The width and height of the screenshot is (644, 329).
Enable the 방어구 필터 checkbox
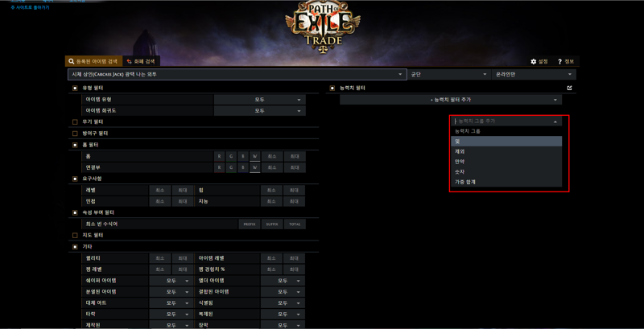click(x=75, y=134)
